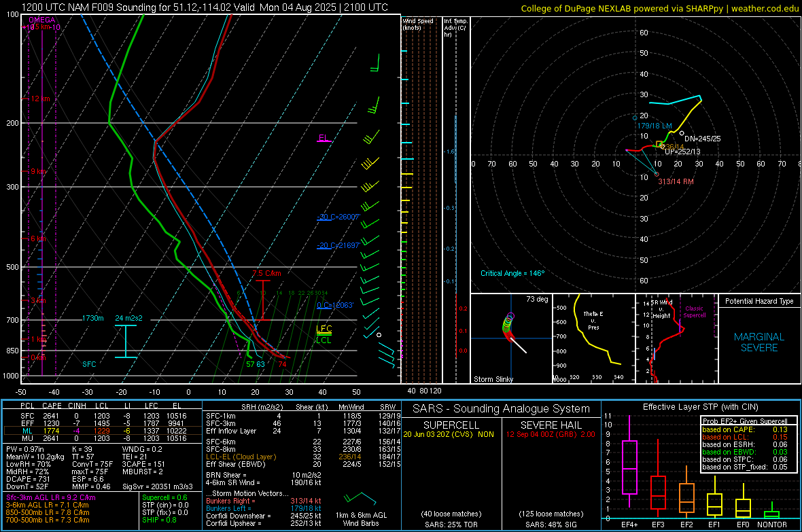The height and width of the screenshot is (532, 802).
Task: Click the "179/18 LM" left mover label
Action: click(x=655, y=126)
